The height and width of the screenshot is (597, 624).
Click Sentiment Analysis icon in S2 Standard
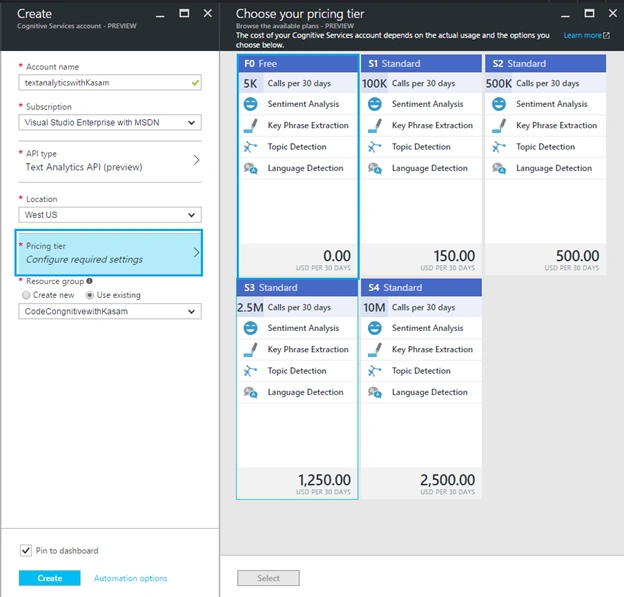click(x=499, y=104)
